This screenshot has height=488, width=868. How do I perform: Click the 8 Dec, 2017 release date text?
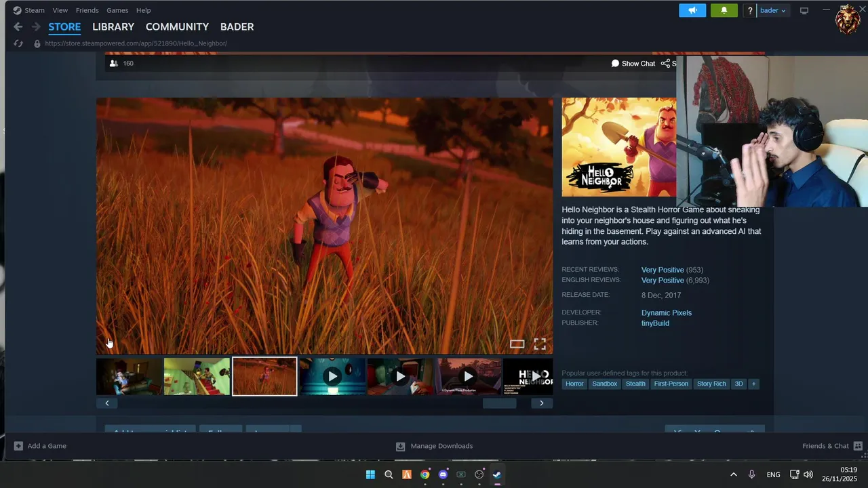(661, 296)
